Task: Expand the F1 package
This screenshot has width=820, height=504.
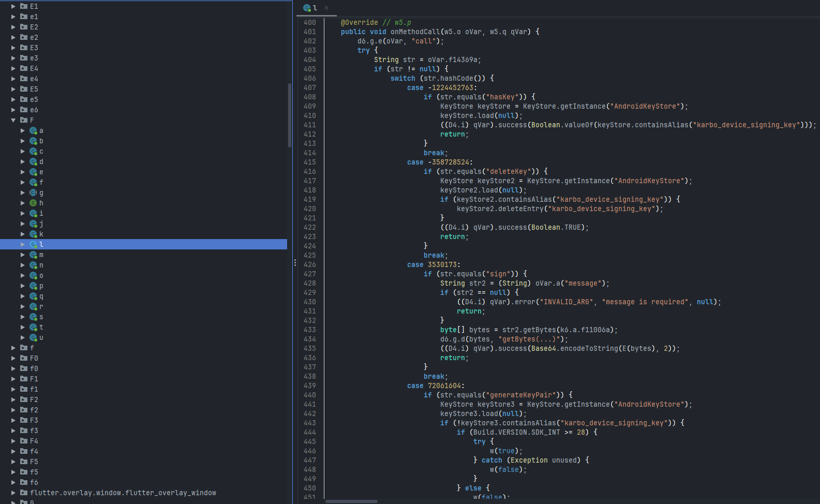Action: (13, 379)
